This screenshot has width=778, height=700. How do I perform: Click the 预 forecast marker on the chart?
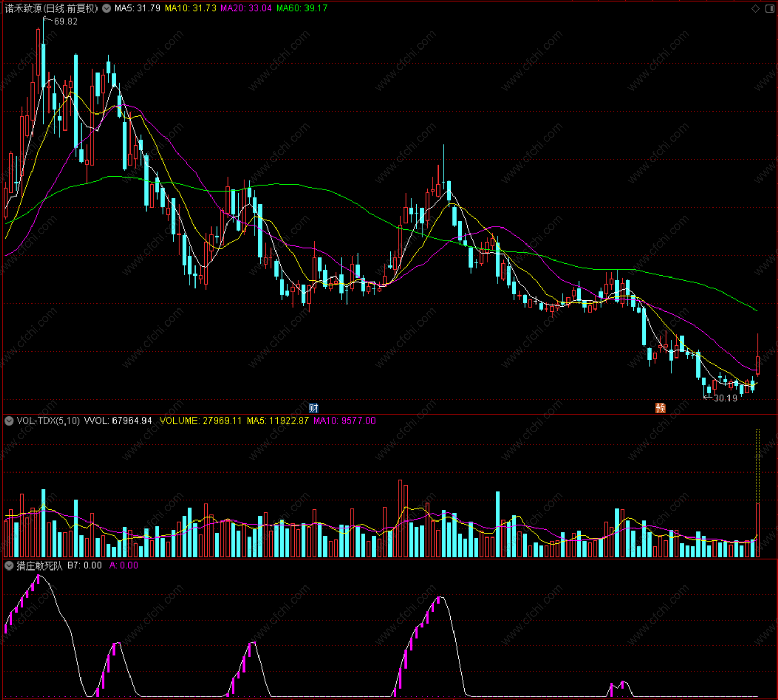[x=660, y=408]
